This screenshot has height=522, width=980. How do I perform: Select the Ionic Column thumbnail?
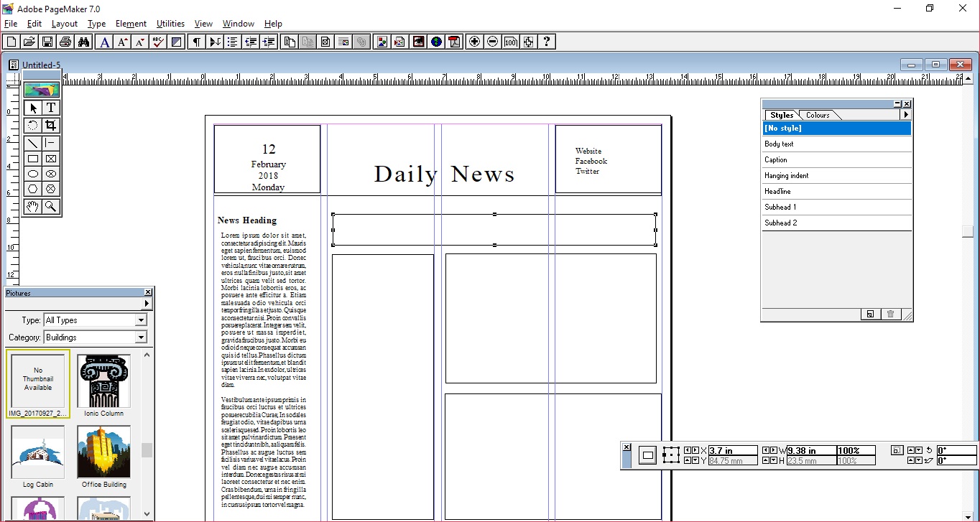pos(103,381)
